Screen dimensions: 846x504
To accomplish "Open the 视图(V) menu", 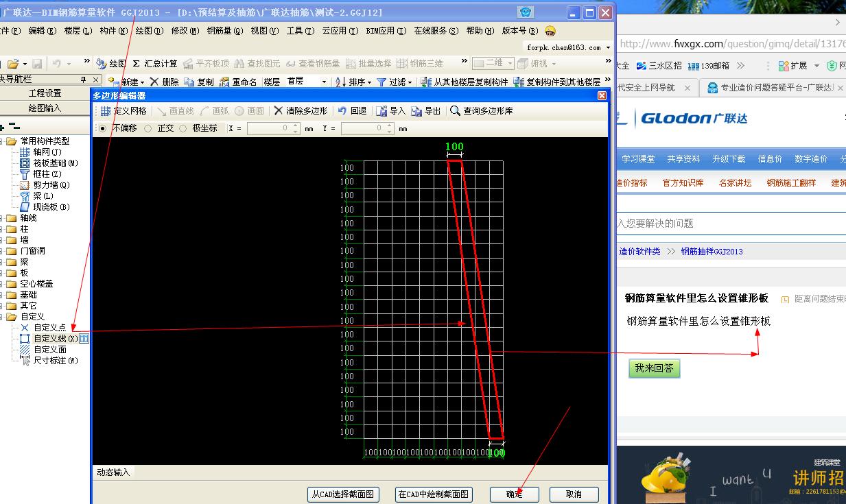I will (x=265, y=31).
